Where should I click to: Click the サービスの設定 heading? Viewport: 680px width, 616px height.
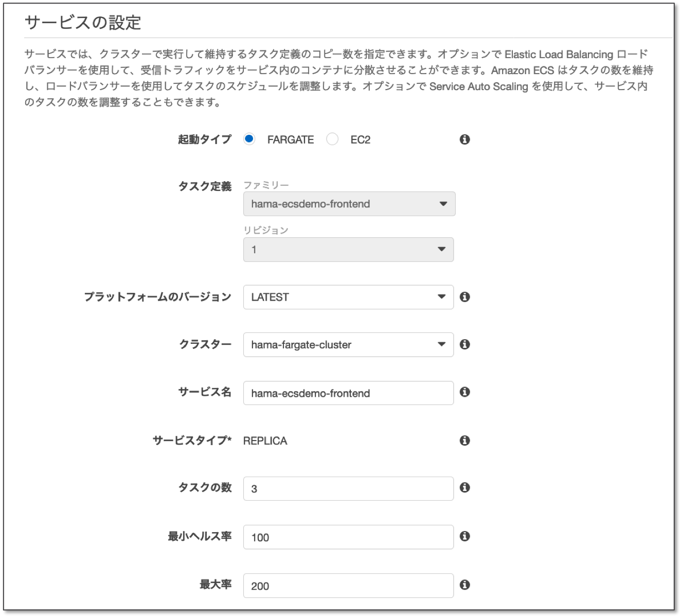pyautogui.click(x=83, y=23)
